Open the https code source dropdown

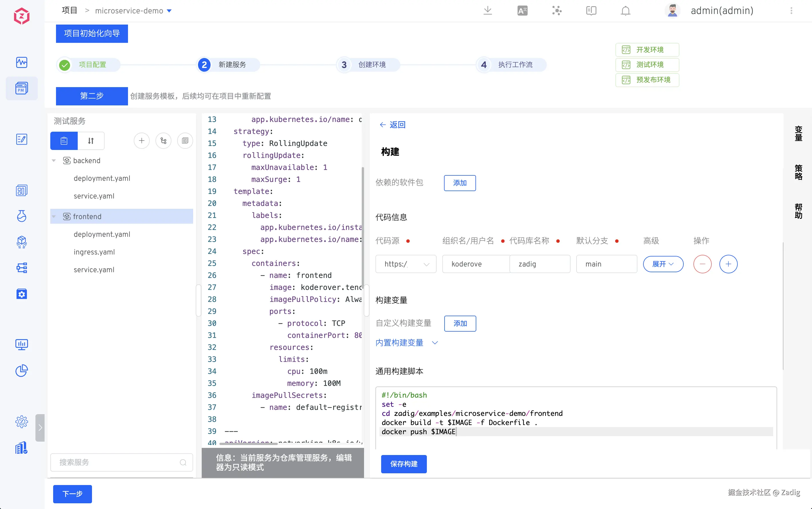(406, 264)
